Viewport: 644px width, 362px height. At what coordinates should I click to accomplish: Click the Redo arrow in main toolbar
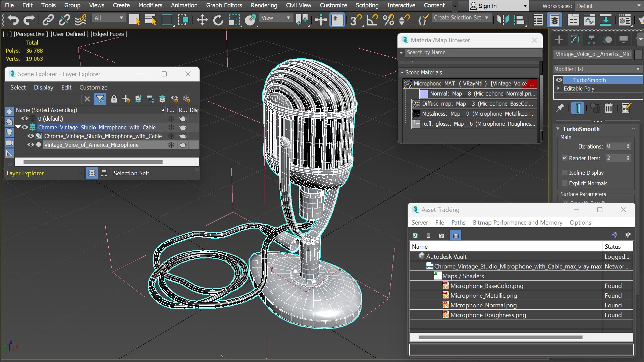[29, 20]
